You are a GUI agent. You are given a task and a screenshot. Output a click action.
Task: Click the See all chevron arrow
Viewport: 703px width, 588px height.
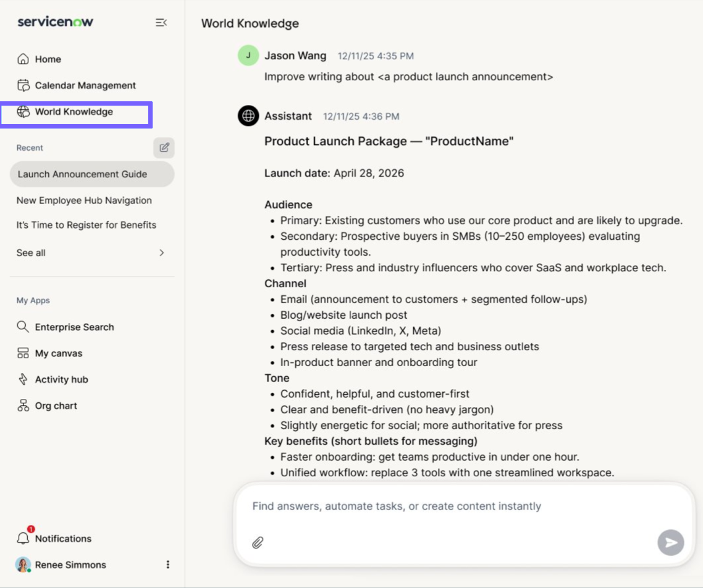(x=162, y=253)
